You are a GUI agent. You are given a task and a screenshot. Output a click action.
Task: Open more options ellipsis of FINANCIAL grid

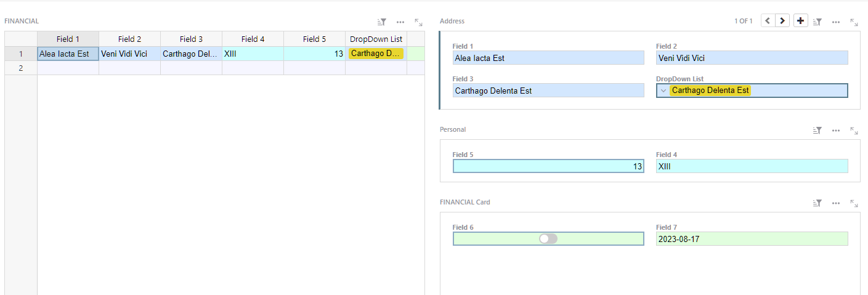point(400,22)
